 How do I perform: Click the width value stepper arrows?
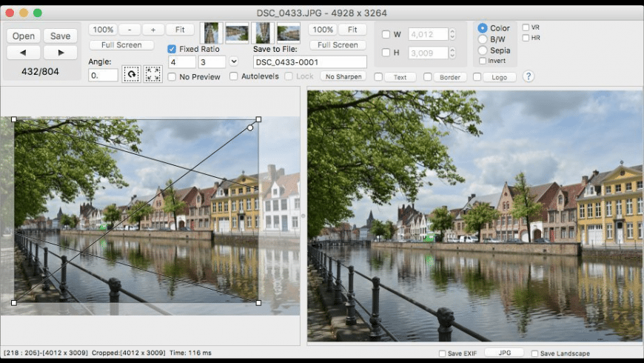[453, 34]
